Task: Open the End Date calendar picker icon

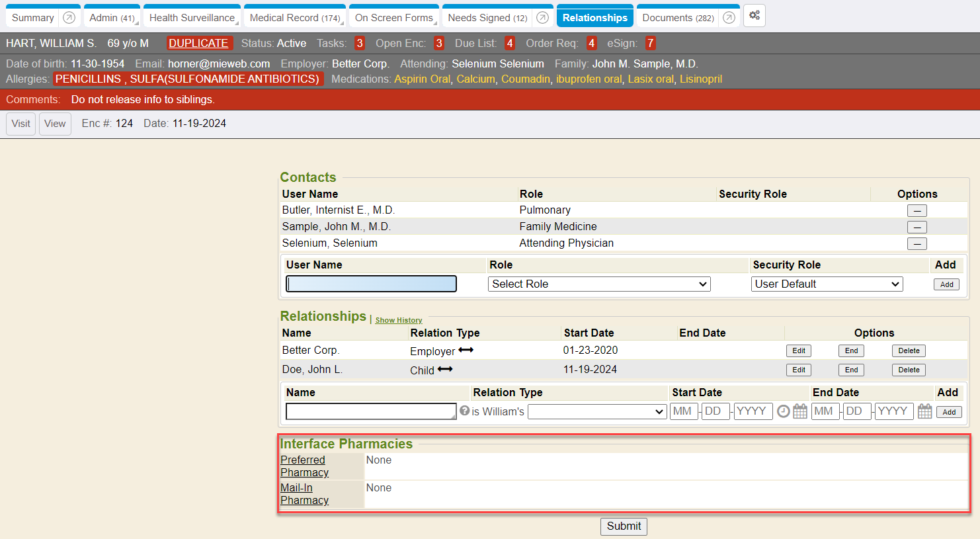Action: pos(925,411)
